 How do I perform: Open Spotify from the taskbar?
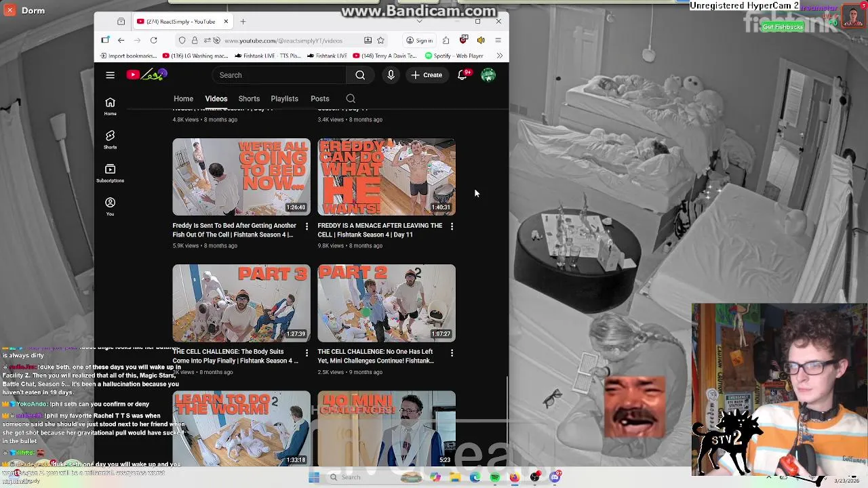tap(495, 477)
